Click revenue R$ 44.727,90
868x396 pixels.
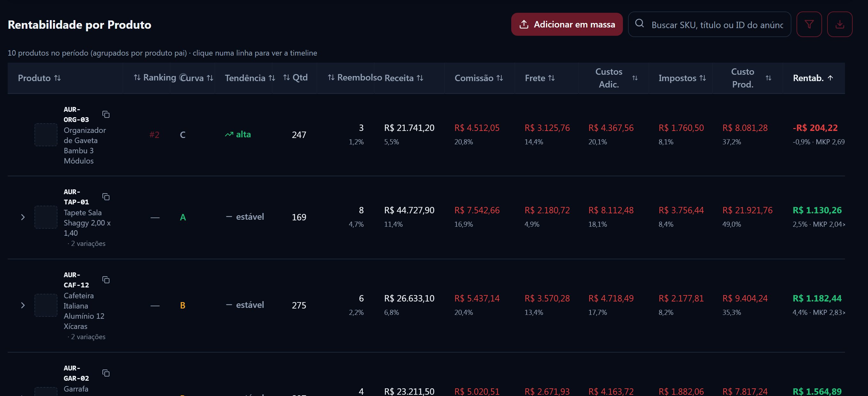(x=409, y=210)
